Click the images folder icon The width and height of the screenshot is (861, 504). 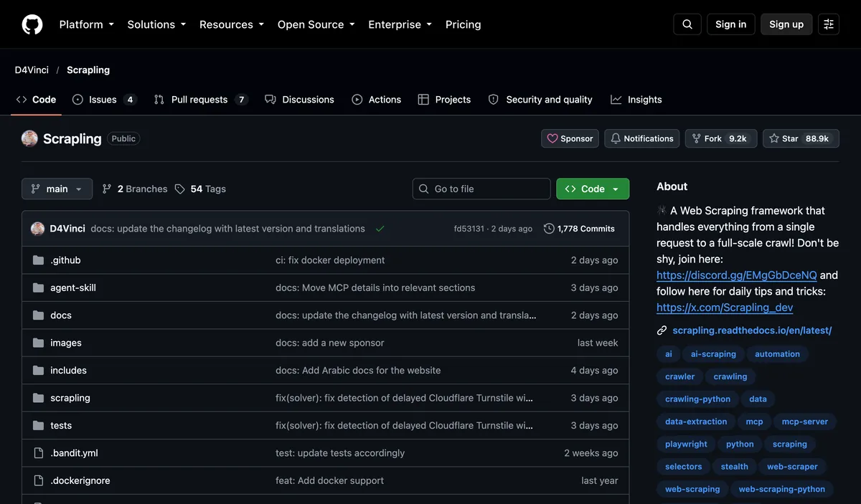click(39, 343)
